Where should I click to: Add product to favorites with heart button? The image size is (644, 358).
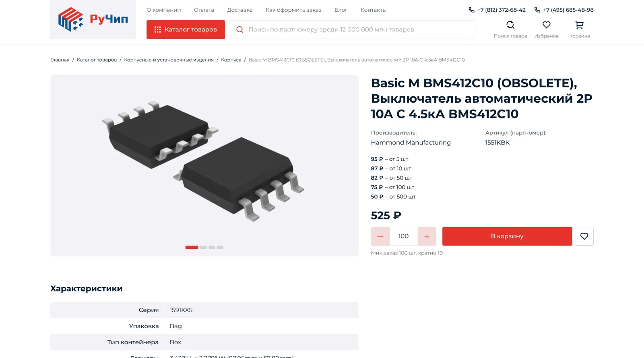[x=584, y=236]
